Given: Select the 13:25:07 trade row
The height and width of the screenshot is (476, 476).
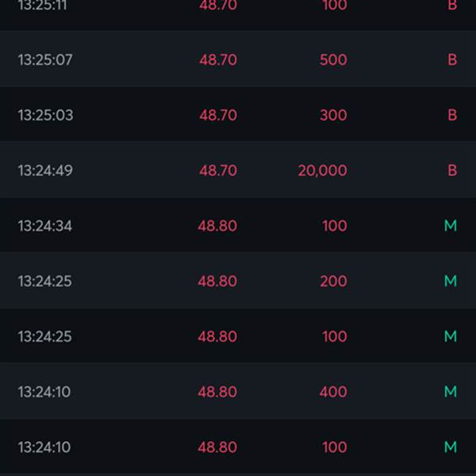Looking at the screenshot, I should tap(238, 59).
